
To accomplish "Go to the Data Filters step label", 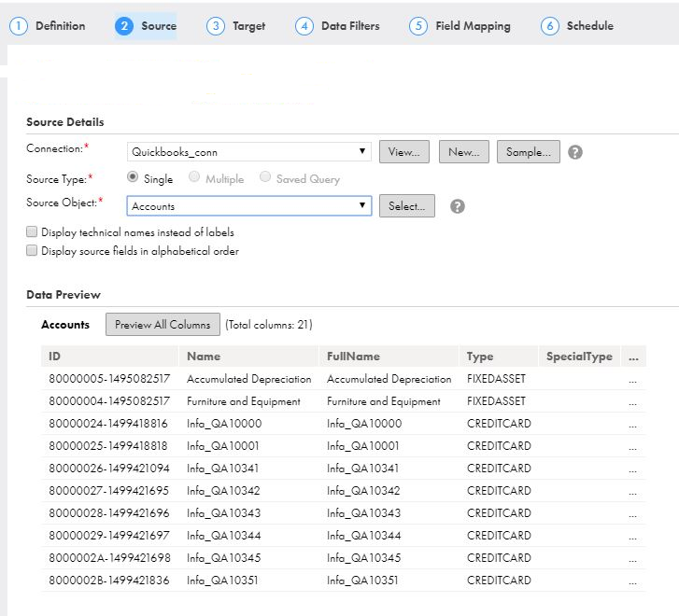I will click(350, 26).
